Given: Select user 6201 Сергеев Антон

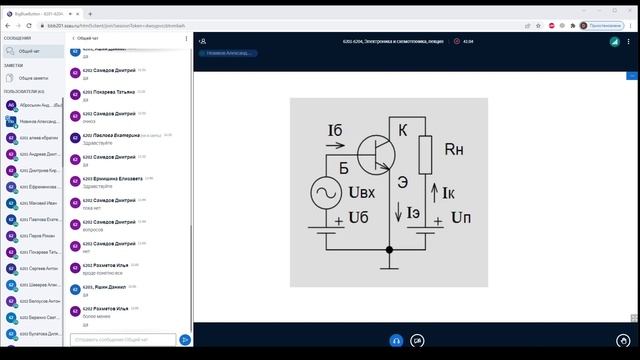Looking at the screenshot, I should tap(33, 269).
